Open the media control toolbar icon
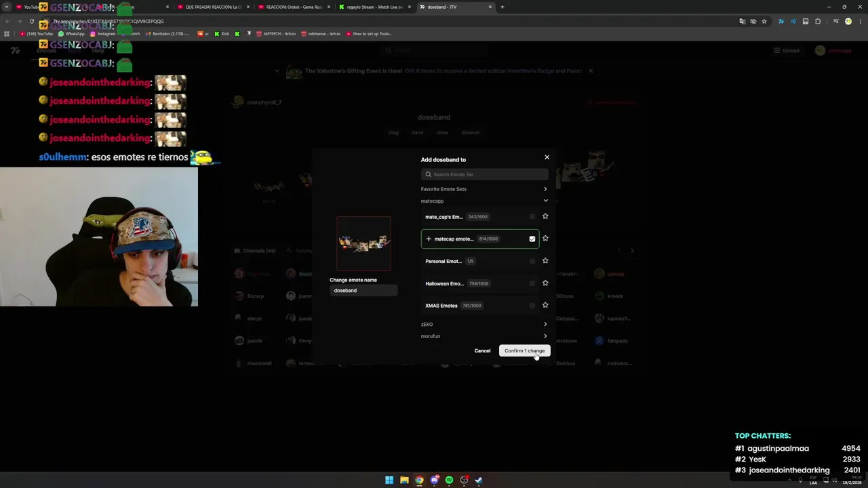868x488 pixels. pyautogui.click(x=836, y=21)
